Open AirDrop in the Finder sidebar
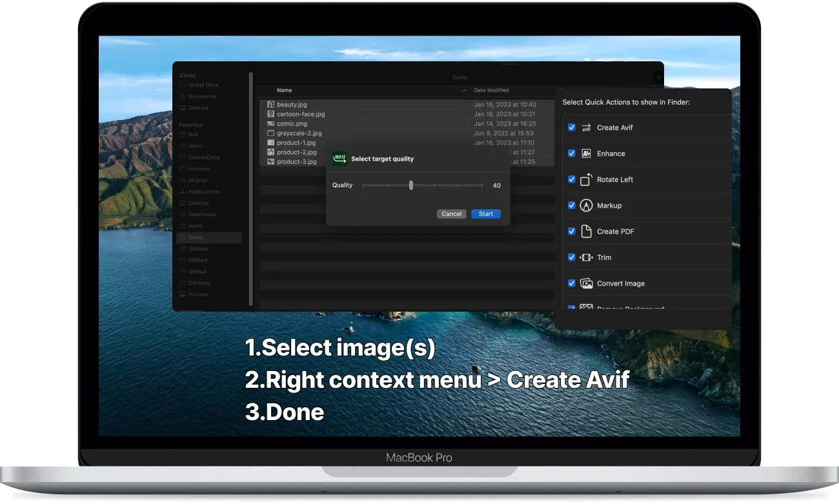 click(194, 180)
